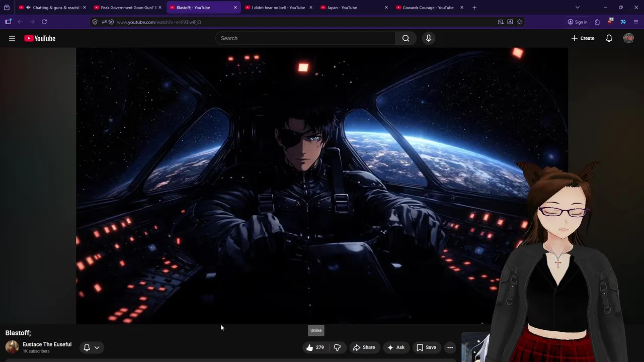
Task: Click the video player to pause
Action: click(x=322, y=186)
